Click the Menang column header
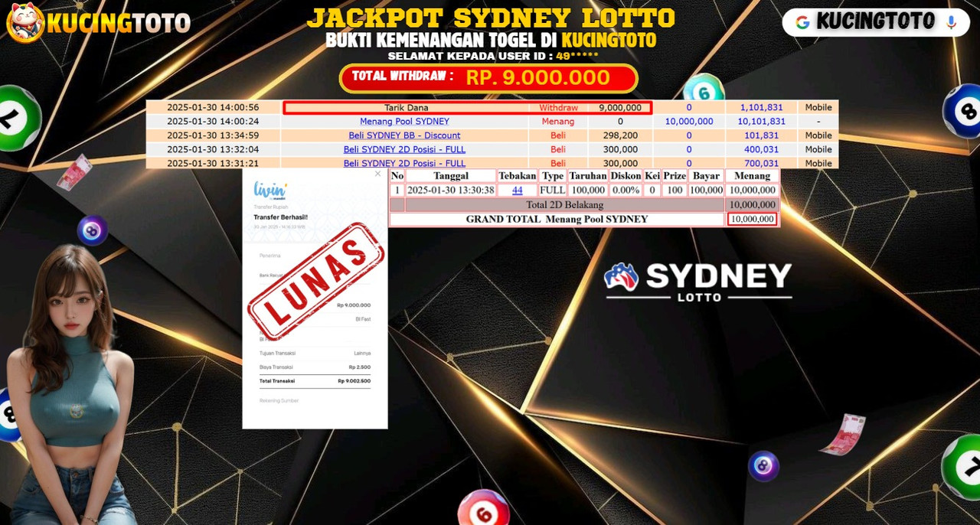980x525 pixels. pos(753,176)
